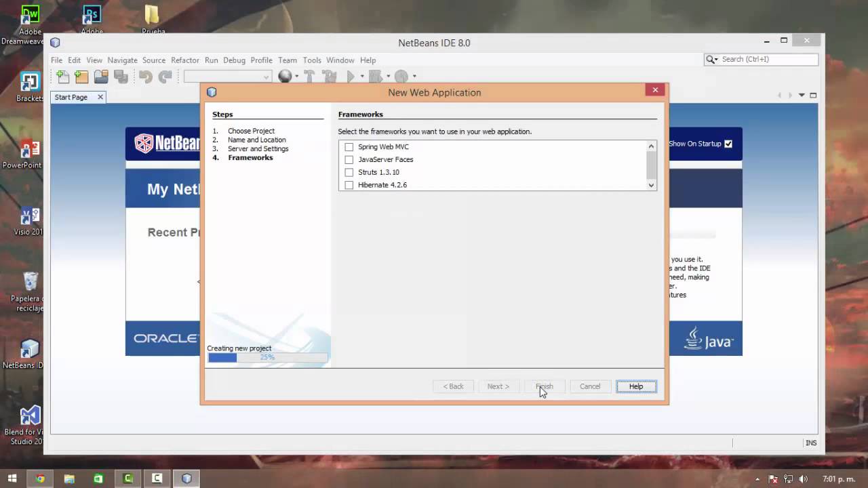Click the search magnifier icon
This screenshot has height=488, width=868.
pos(710,60)
